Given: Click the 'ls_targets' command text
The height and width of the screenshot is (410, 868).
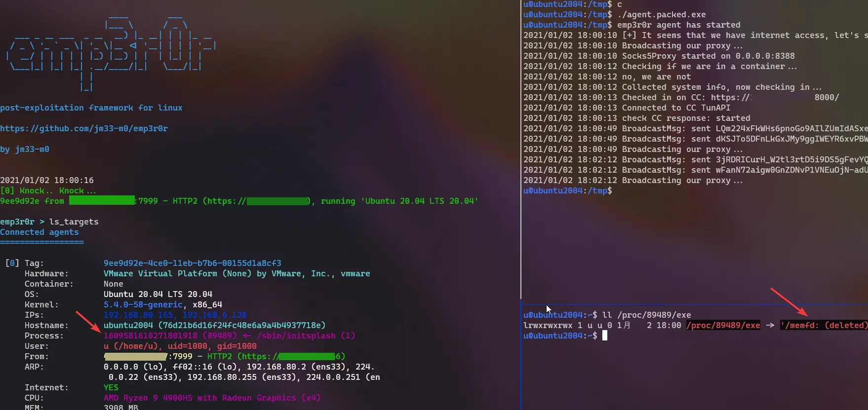Looking at the screenshot, I should pyautogui.click(x=74, y=222).
